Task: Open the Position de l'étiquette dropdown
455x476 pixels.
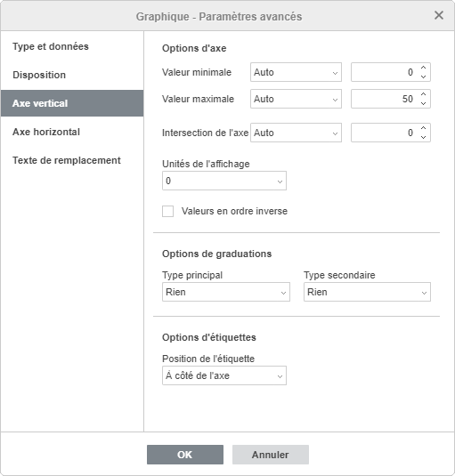Action: coord(224,375)
